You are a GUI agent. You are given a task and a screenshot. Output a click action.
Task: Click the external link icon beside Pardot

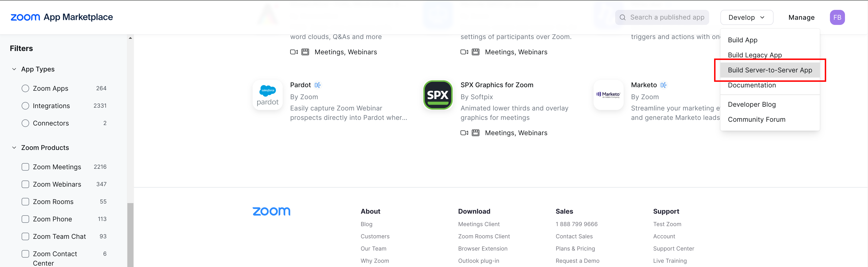point(317,85)
